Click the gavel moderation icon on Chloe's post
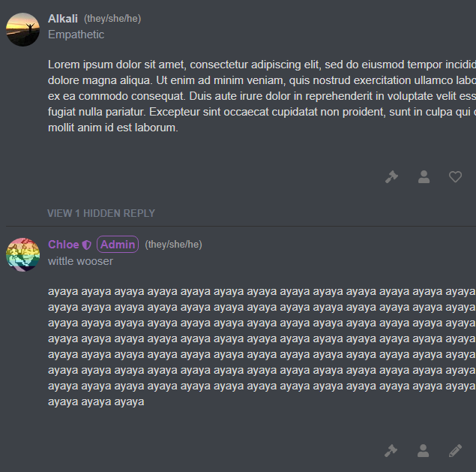This screenshot has height=472, width=476. (391, 451)
